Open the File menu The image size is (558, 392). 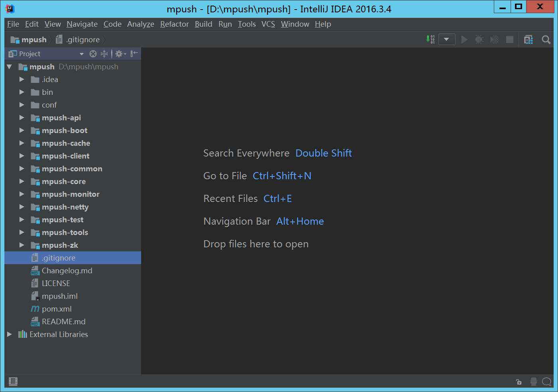(13, 24)
